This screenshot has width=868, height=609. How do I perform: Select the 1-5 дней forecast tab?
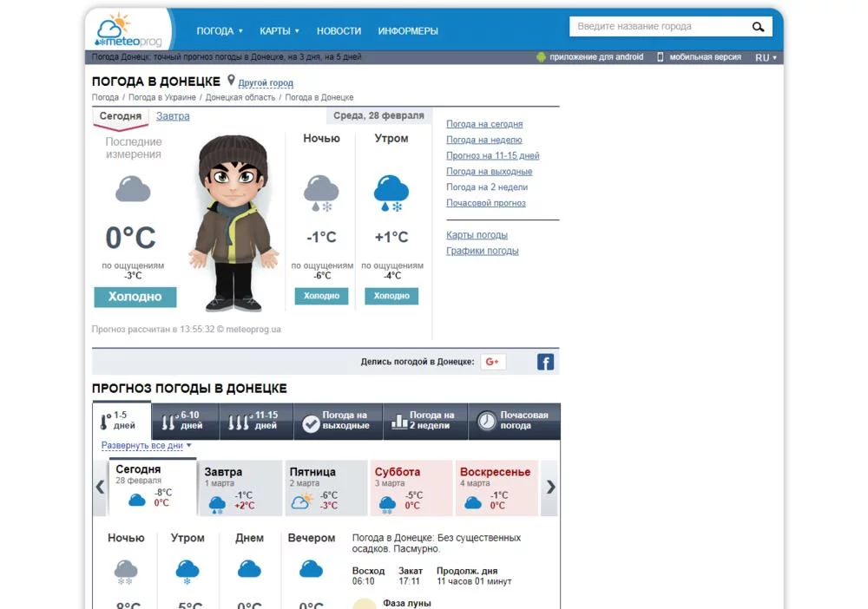coord(122,421)
